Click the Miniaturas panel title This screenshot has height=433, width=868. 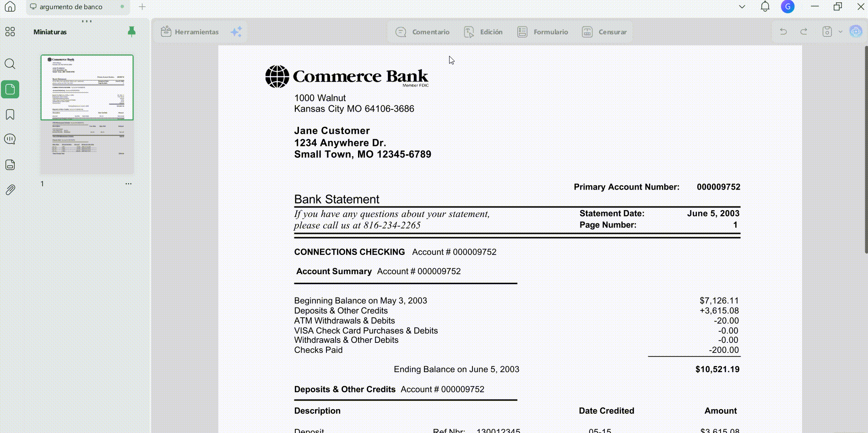click(x=50, y=32)
